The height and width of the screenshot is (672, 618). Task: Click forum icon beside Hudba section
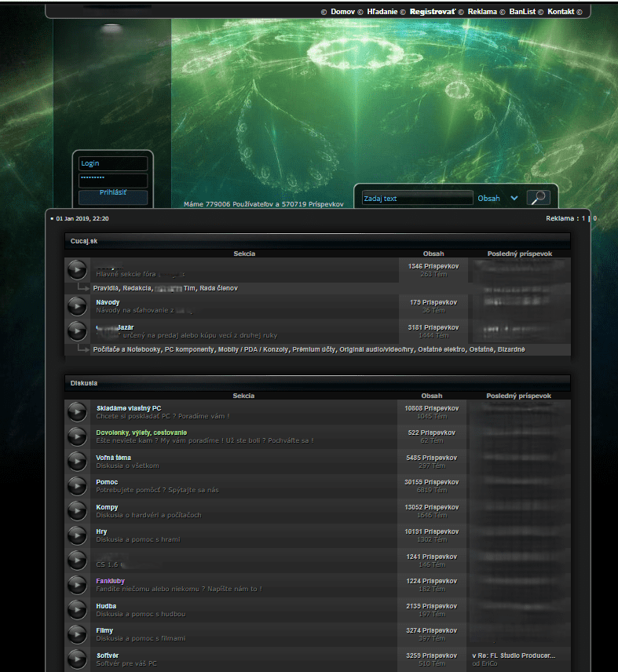(77, 610)
